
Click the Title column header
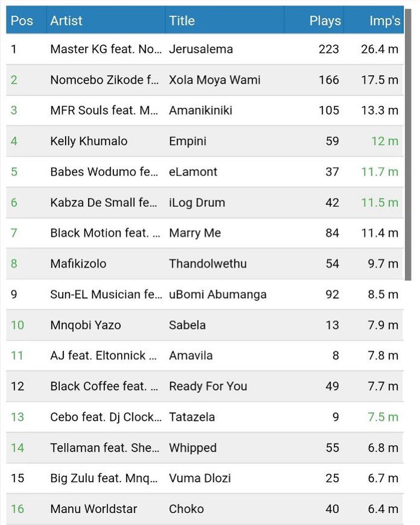pos(182,21)
